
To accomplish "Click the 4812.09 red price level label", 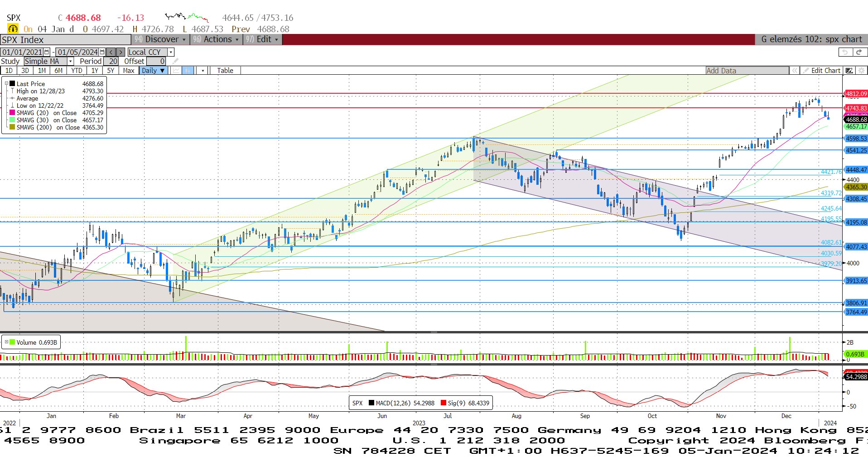I will [856, 94].
